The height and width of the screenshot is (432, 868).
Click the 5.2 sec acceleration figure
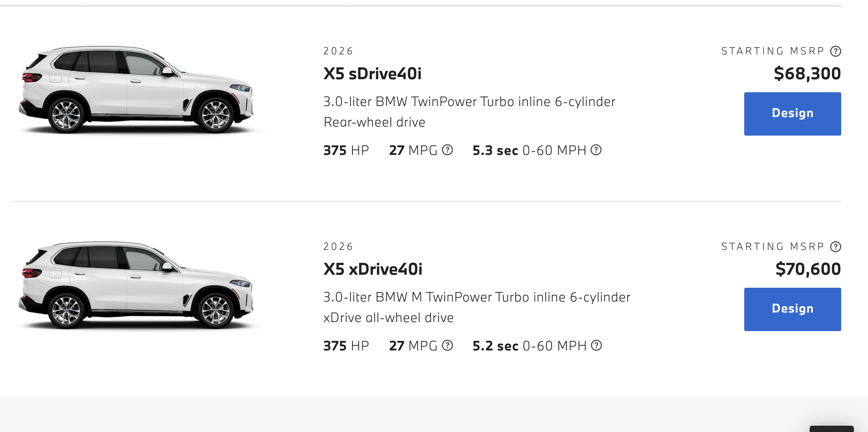click(x=495, y=346)
